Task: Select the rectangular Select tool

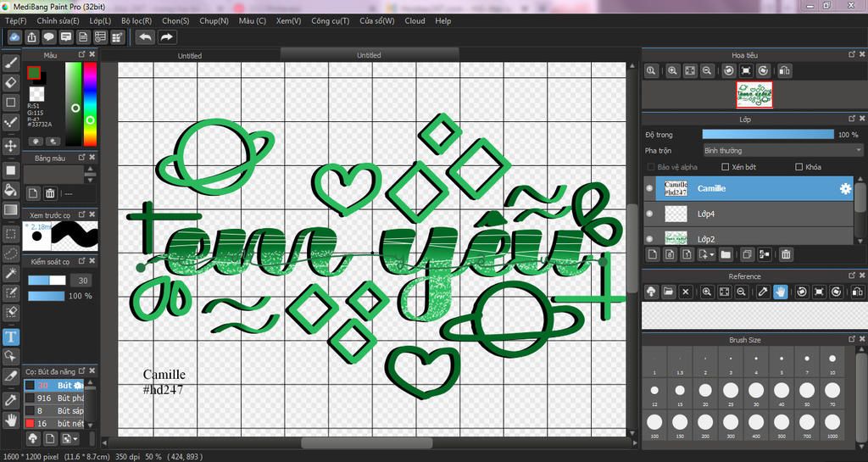Action: (11, 233)
